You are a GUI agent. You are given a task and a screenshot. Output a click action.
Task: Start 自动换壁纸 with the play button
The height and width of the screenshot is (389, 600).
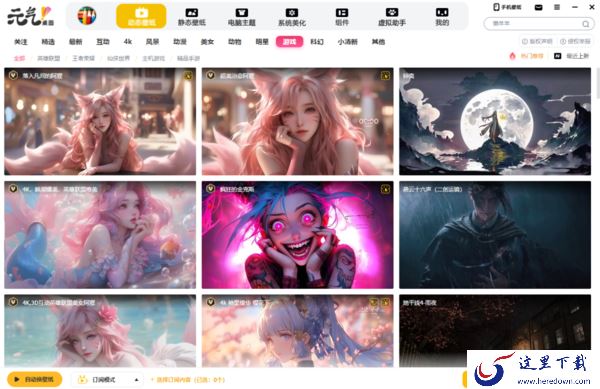[x=34, y=379]
